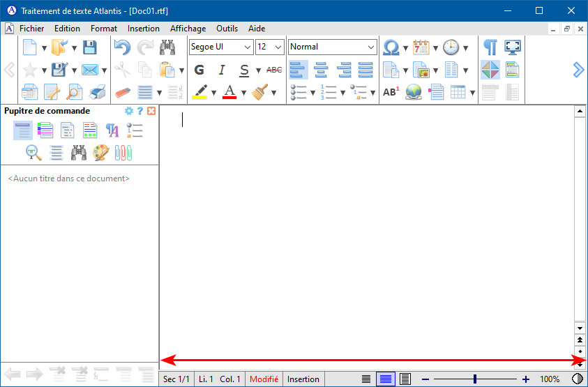Click the Print printer icon
The height and width of the screenshot is (387, 588).
click(97, 92)
